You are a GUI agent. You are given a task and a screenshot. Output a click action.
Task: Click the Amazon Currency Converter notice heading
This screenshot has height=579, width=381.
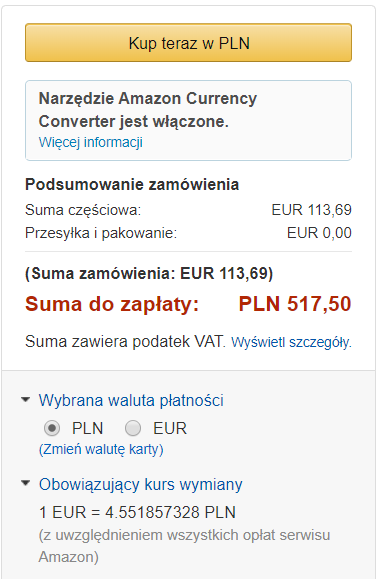pyautogui.click(x=148, y=110)
